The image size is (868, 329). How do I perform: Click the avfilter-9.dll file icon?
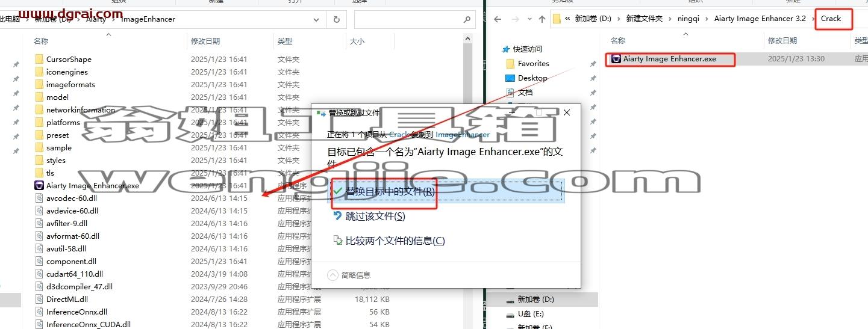click(39, 223)
